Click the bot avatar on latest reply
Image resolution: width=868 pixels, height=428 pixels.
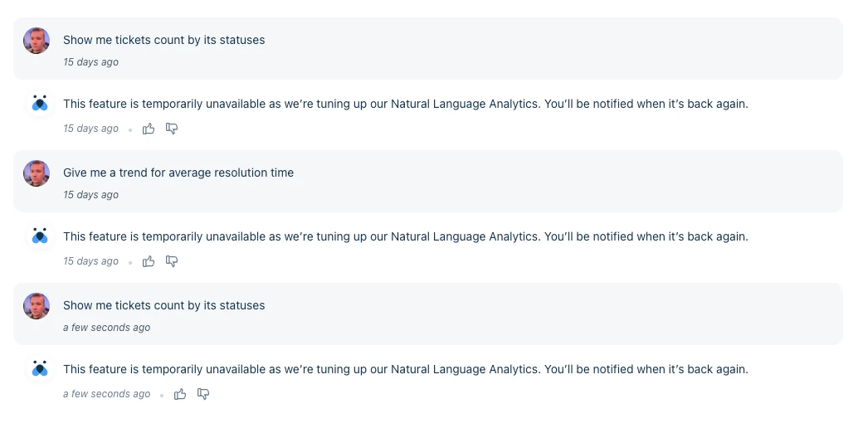coord(40,369)
